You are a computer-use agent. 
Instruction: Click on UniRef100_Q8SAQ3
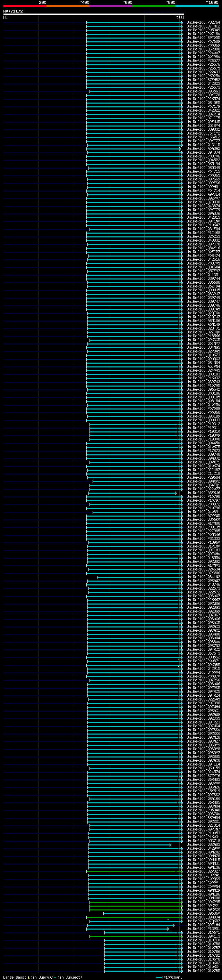203,844
